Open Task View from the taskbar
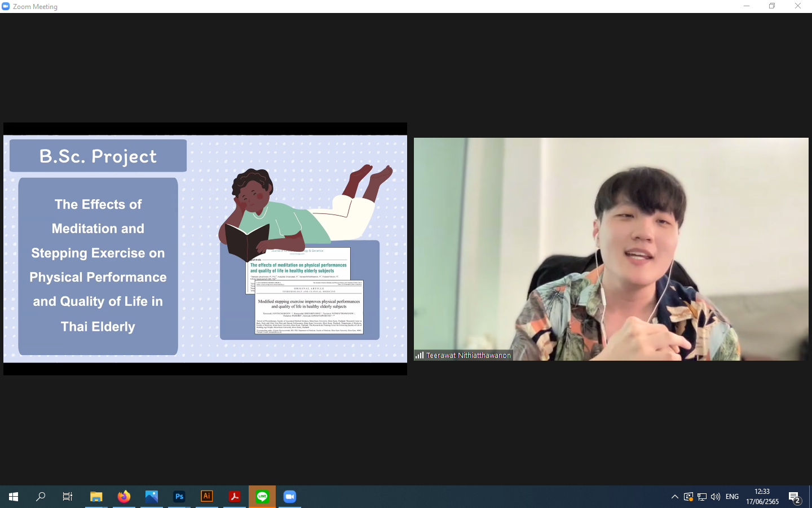812x508 pixels. pos(68,497)
